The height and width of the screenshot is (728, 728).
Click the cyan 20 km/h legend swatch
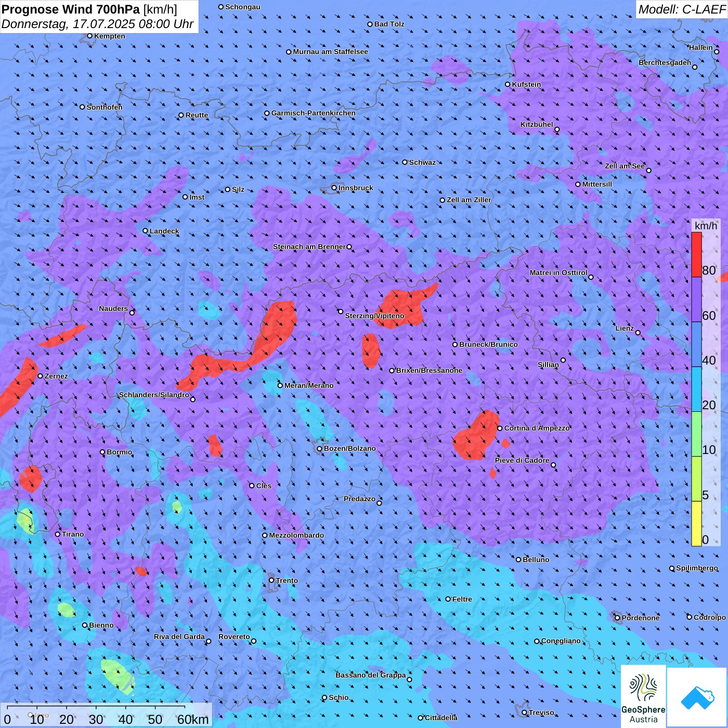pos(696,389)
